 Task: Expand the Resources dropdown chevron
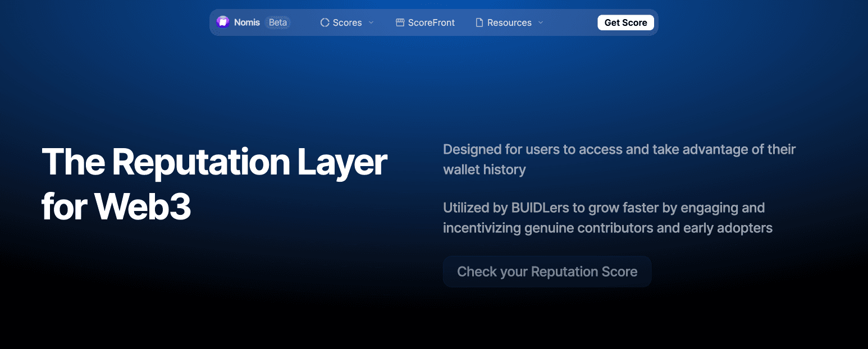pos(541,22)
